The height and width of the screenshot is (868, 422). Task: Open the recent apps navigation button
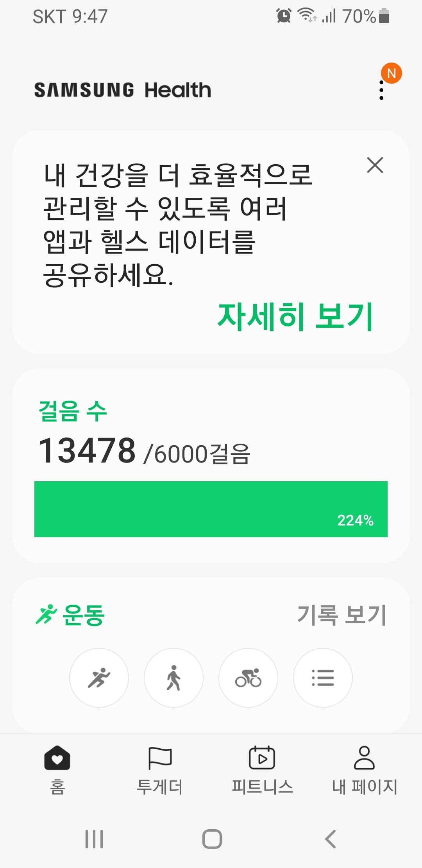(x=94, y=839)
